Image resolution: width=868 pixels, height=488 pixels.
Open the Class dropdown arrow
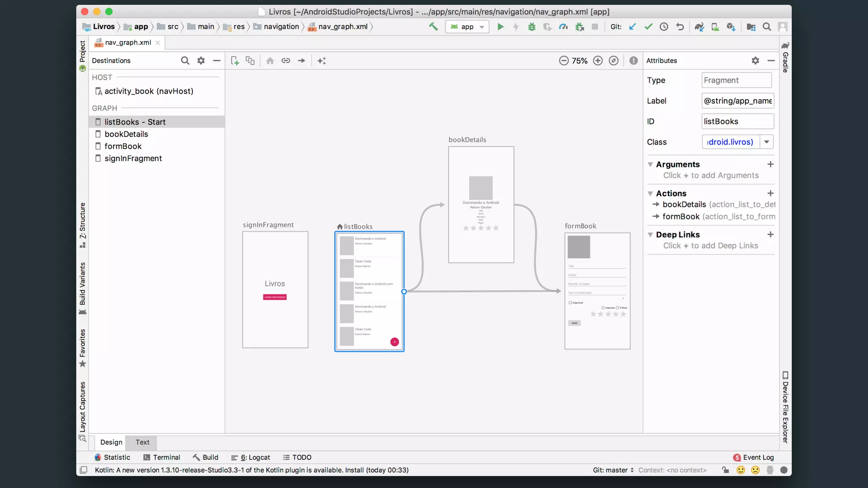(x=767, y=142)
